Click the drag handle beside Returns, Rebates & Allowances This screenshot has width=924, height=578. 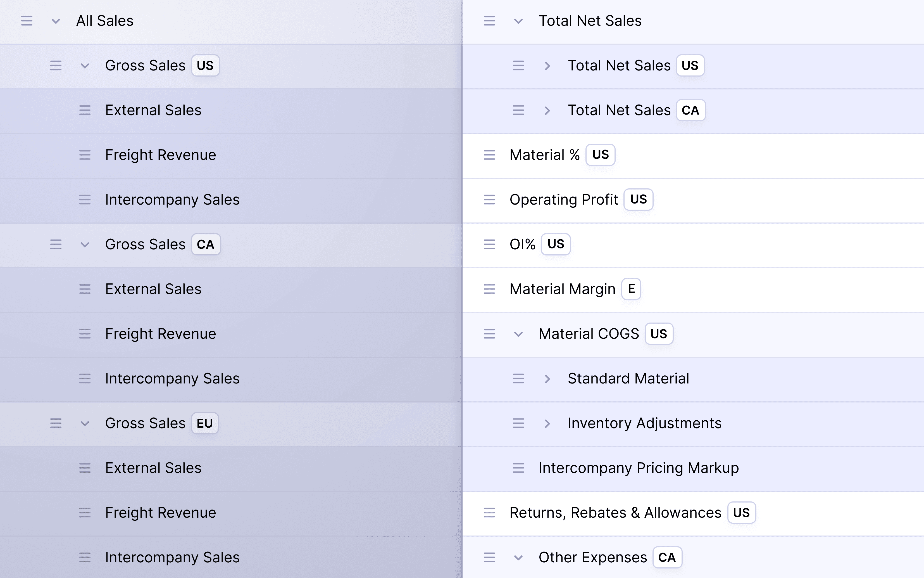click(489, 513)
